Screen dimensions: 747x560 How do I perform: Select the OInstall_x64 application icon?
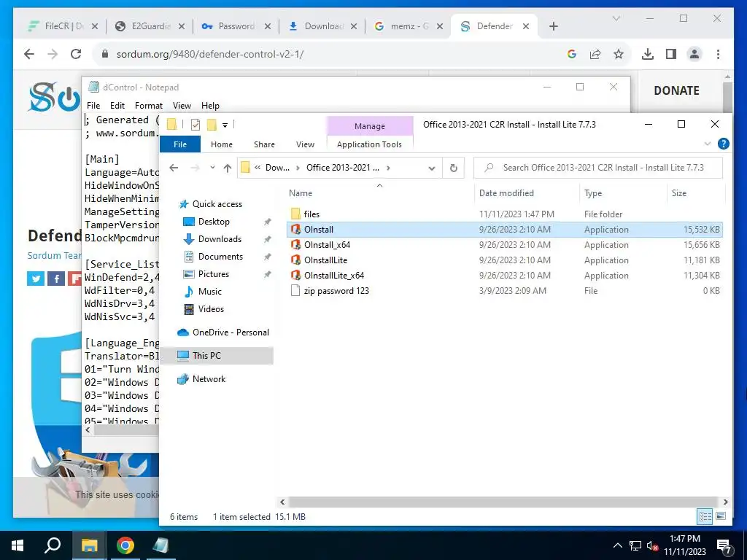(x=295, y=245)
